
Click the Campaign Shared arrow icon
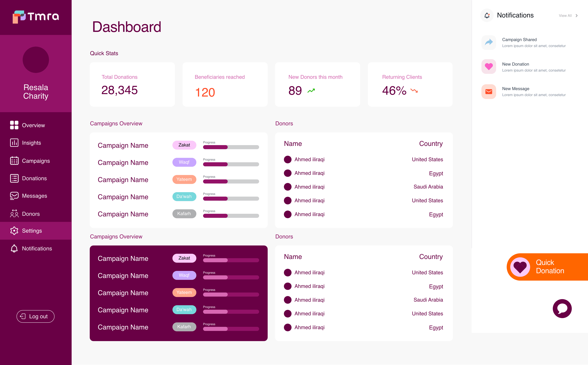coord(489,42)
